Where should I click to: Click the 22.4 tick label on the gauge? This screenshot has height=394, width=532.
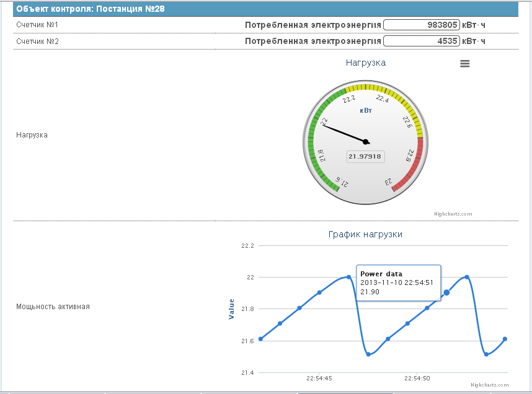tap(383, 98)
